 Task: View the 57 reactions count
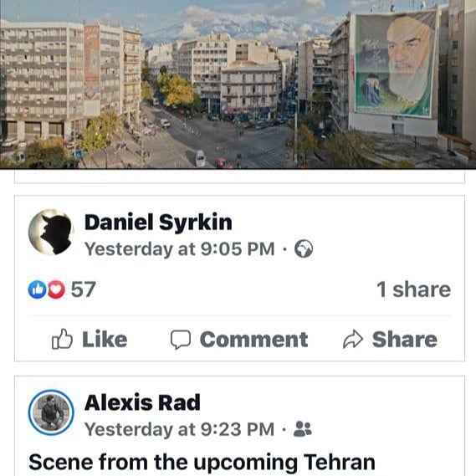tap(83, 289)
